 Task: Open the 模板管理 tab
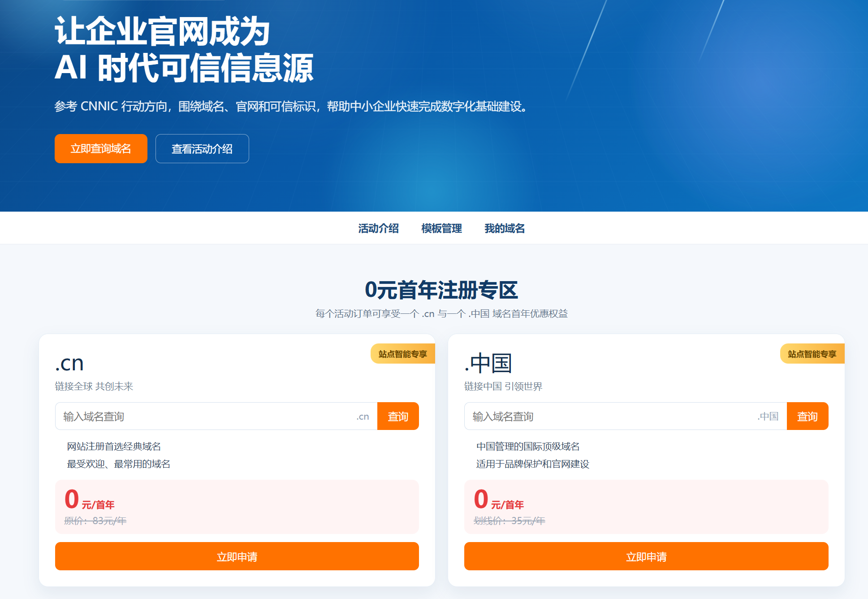441,228
